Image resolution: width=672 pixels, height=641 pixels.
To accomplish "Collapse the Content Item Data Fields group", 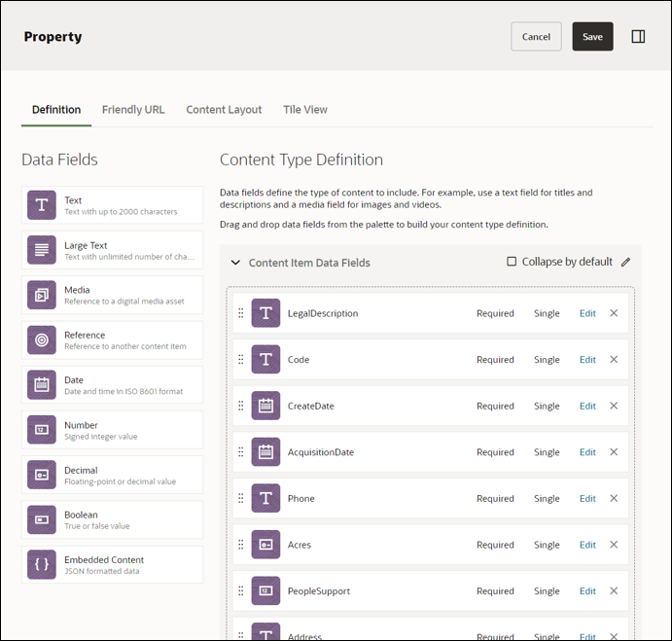I will tap(235, 263).
